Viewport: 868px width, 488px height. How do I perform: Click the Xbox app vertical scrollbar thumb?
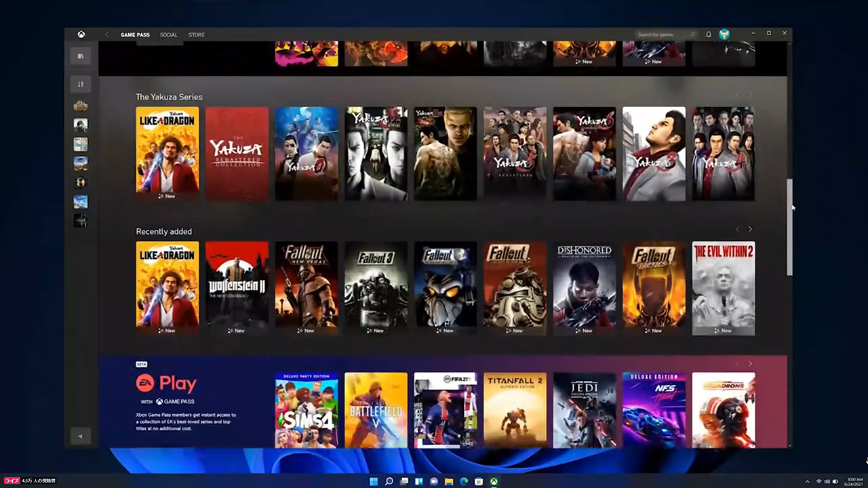[789, 226]
